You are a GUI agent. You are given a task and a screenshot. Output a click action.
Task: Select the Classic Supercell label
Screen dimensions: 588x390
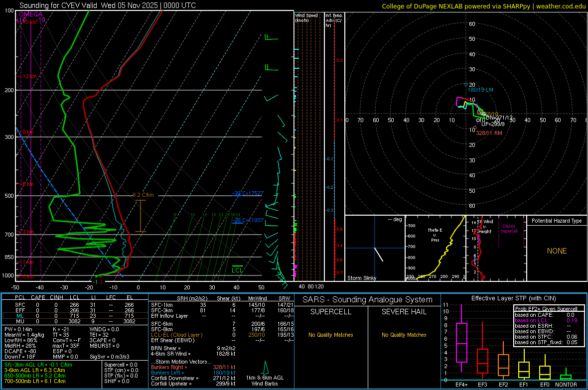[x=509, y=229]
